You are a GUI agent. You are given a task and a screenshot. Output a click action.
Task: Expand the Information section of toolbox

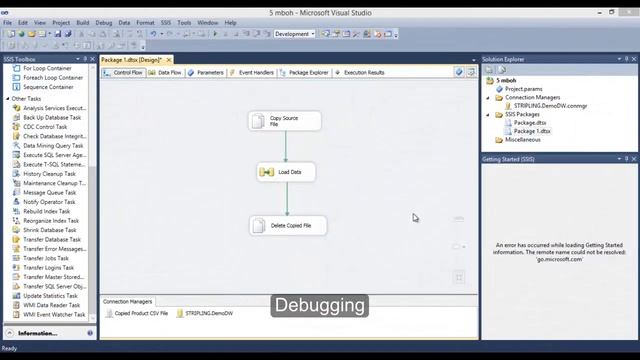(x=9, y=333)
